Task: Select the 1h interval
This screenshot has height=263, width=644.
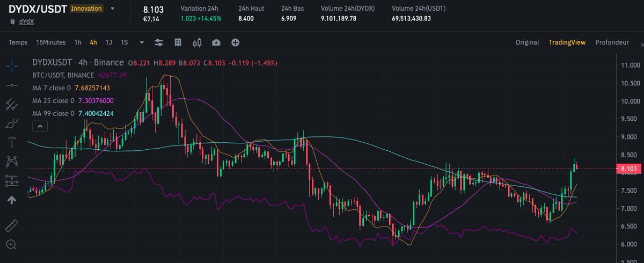Action: 78,42
